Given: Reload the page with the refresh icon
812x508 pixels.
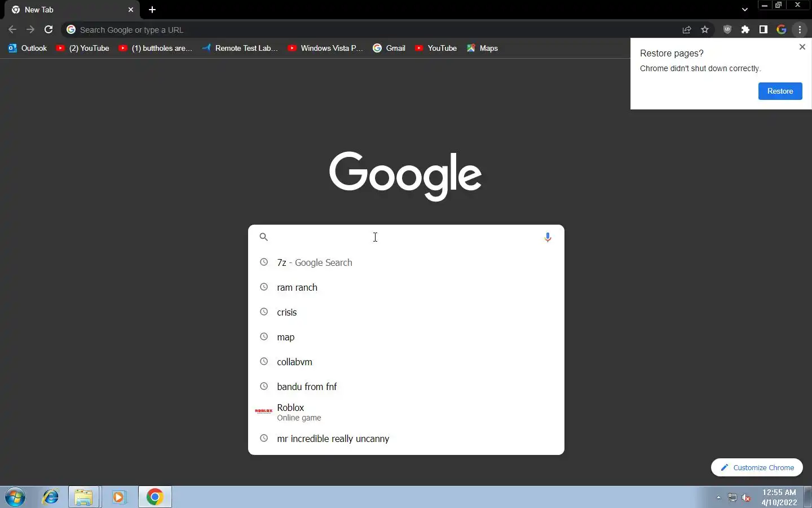Looking at the screenshot, I should pyautogui.click(x=48, y=30).
